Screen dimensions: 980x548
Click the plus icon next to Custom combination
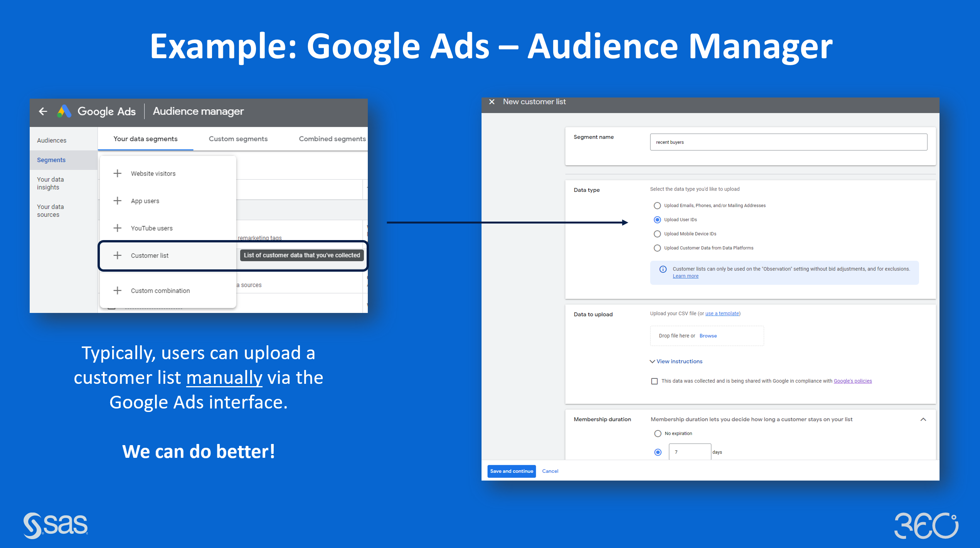coord(117,290)
